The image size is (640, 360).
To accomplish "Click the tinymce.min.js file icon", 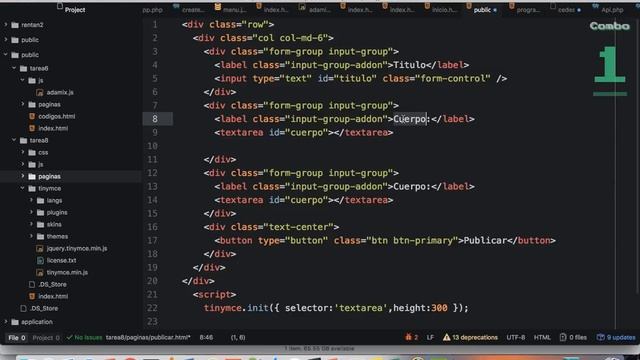I will (x=40, y=273).
